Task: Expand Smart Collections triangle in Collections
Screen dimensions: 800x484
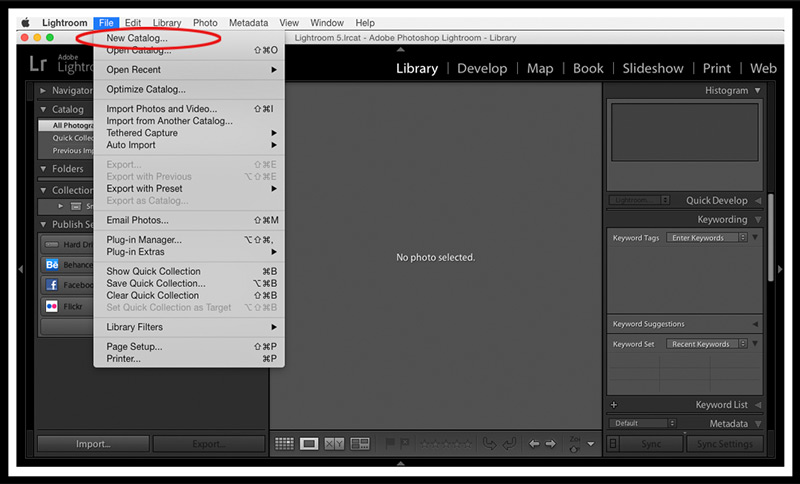Action: [x=61, y=206]
